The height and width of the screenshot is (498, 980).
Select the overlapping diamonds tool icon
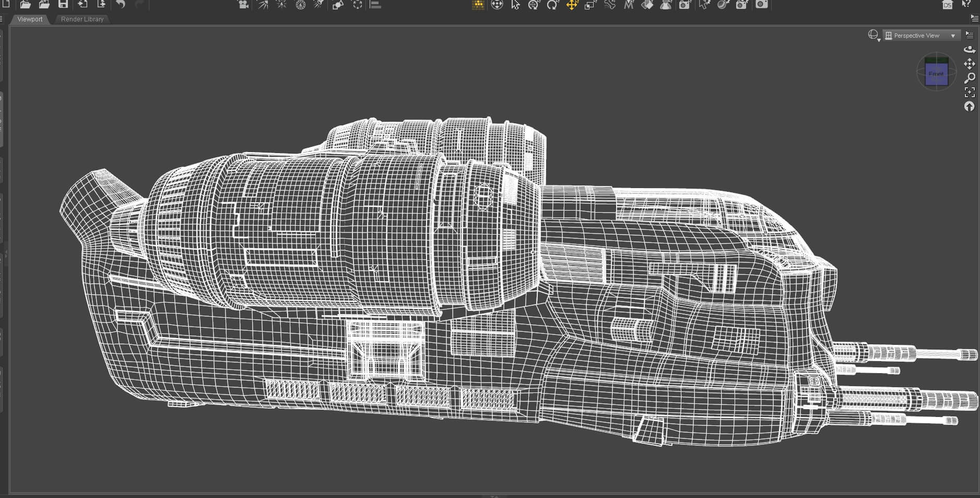coord(647,5)
